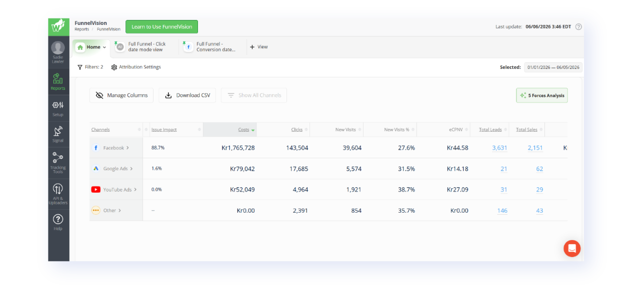Click the green Wicked Reports logo
This screenshot has width=644, height=292.
click(58, 27)
